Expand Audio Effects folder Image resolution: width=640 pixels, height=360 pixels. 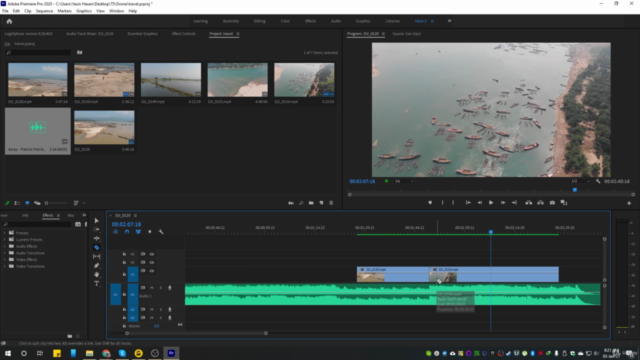tap(5, 246)
